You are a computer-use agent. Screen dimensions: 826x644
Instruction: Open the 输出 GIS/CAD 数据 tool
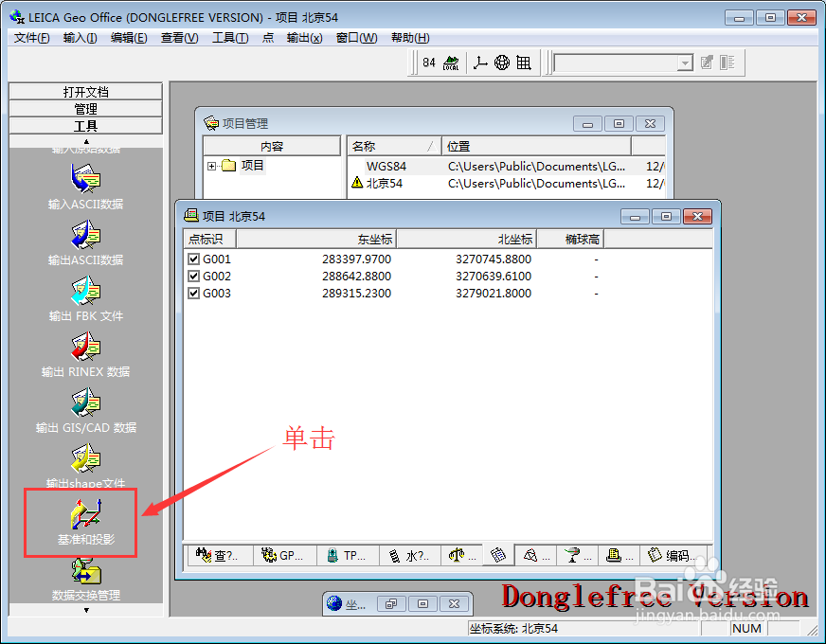[x=85, y=410]
